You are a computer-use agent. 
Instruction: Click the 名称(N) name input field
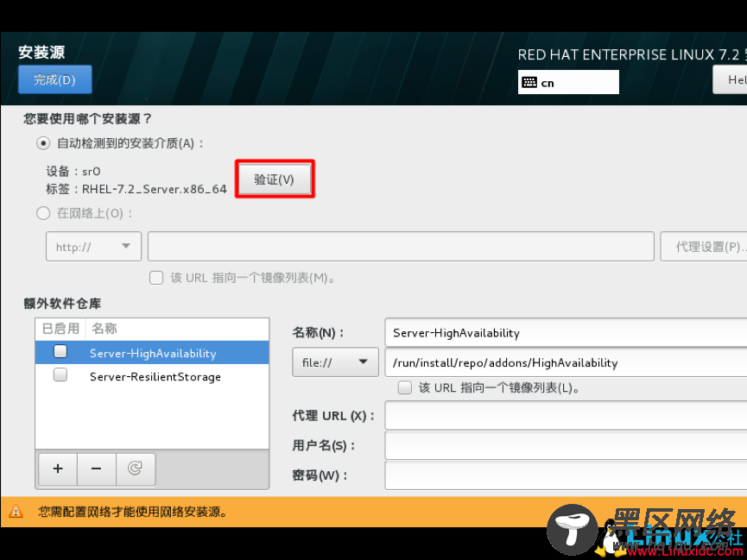(566, 332)
